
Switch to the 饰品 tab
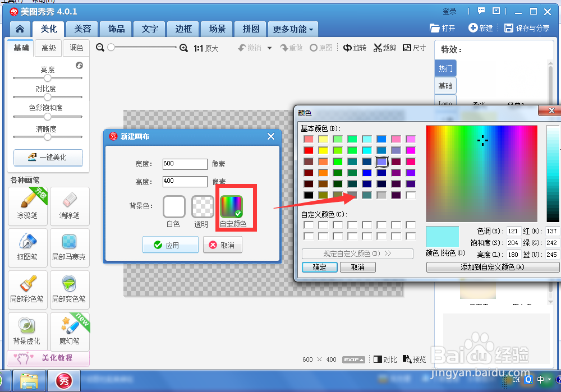116,29
